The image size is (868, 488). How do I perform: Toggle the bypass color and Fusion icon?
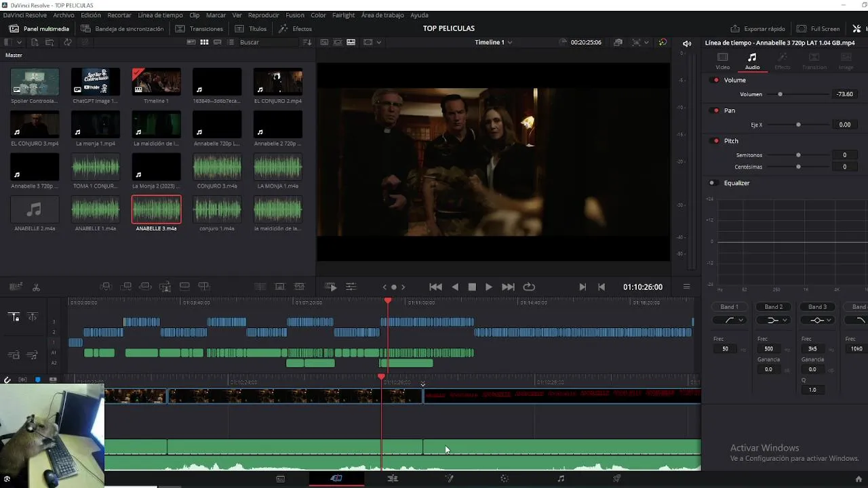[663, 42]
